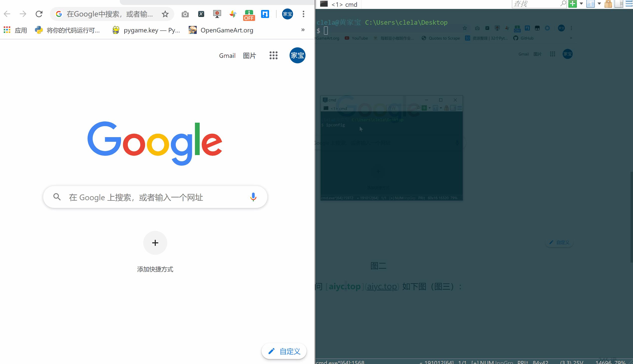Focus the 查找 search field in the terminal
This screenshot has width=633, height=364.
[x=536, y=4]
